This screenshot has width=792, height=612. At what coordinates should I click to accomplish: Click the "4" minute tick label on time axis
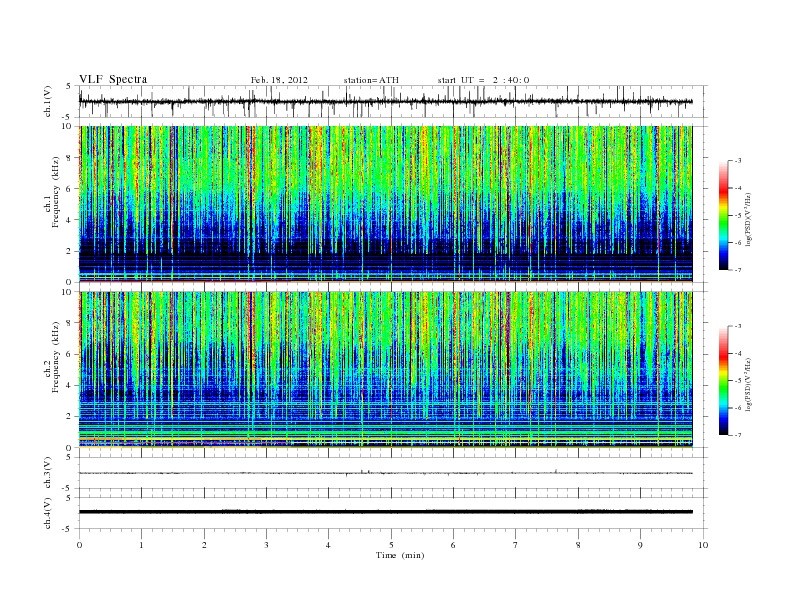pyautogui.click(x=328, y=545)
